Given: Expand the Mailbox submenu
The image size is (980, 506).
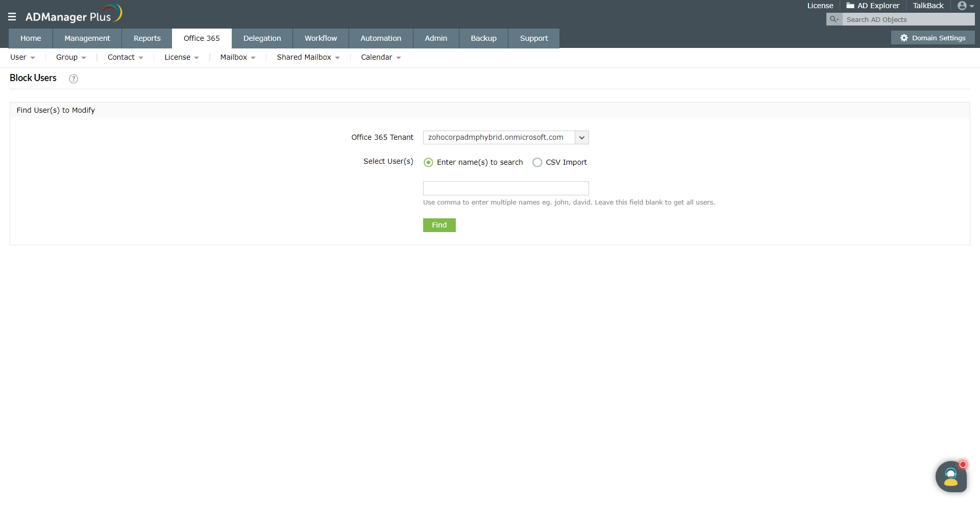Looking at the screenshot, I should 238,57.
